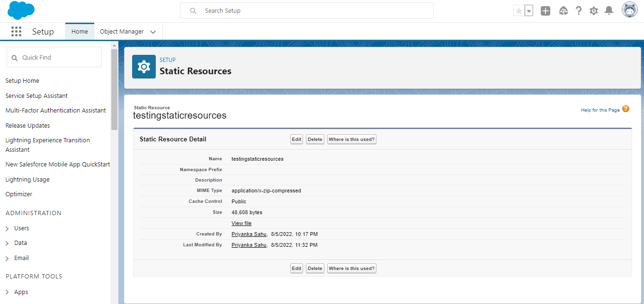The height and width of the screenshot is (304, 644).
Task: Open Help for this Page link
Action: pyautogui.click(x=600, y=110)
